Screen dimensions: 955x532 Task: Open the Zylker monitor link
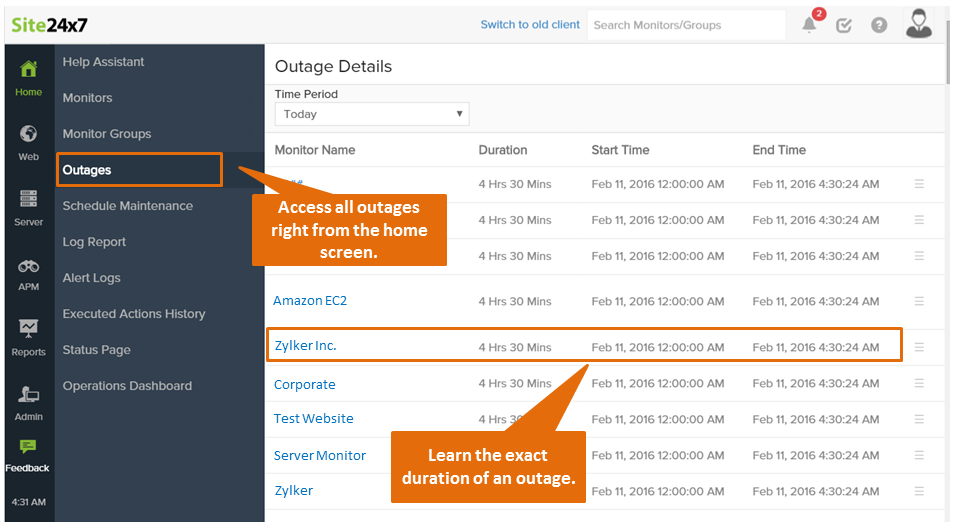[x=294, y=491]
